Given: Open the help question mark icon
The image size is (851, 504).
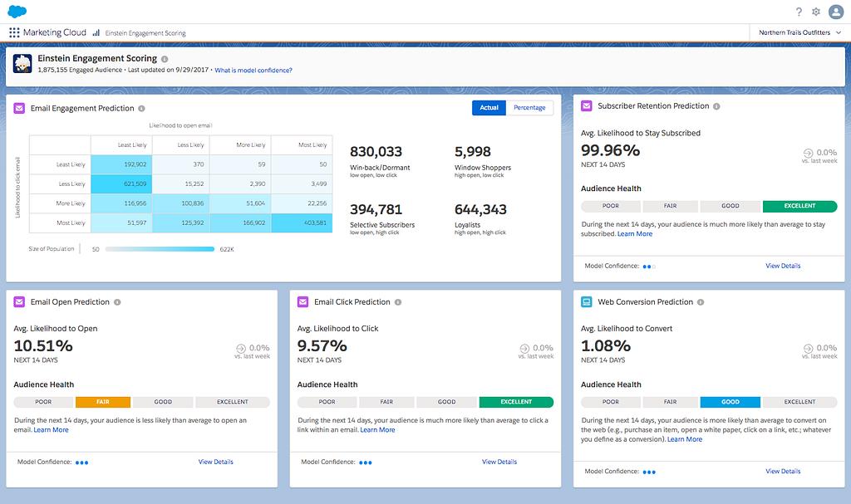Looking at the screenshot, I should click(x=799, y=12).
